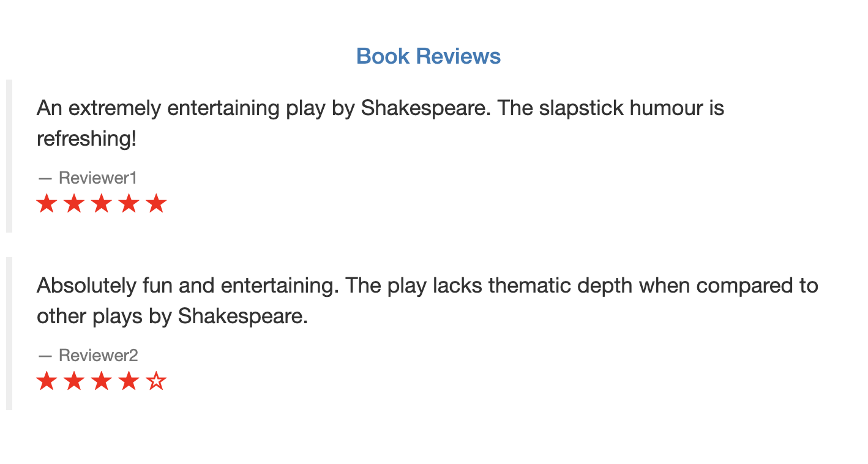Click Reviewer2's fourth filled star

129,381
